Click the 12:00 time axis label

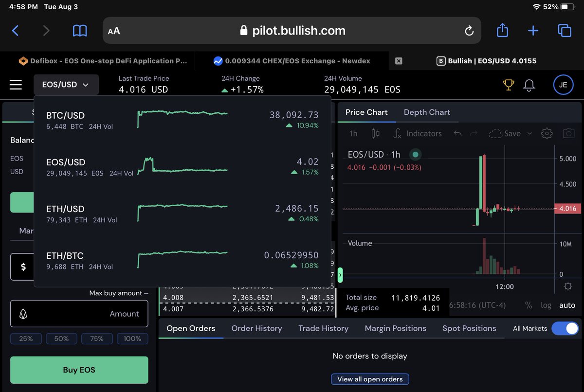coord(505,286)
